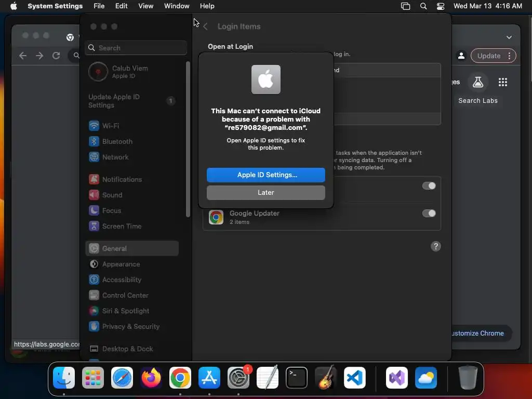
Task: Click the Stage Manager menu bar icon
Action: click(405, 6)
